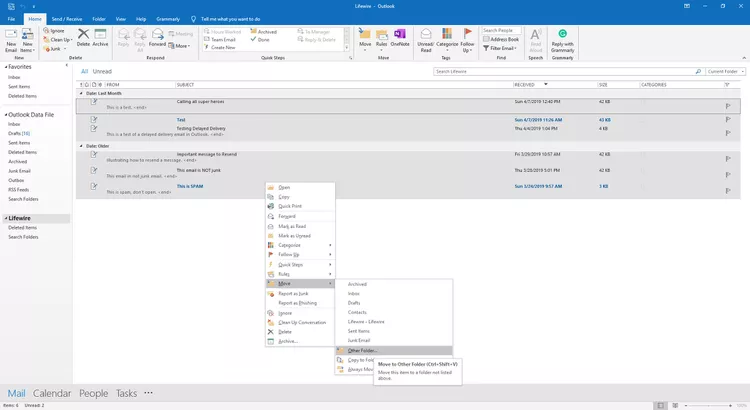The height and width of the screenshot is (410, 750).
Task: Collapse the ribbon with the chevron
Action: 744,58
